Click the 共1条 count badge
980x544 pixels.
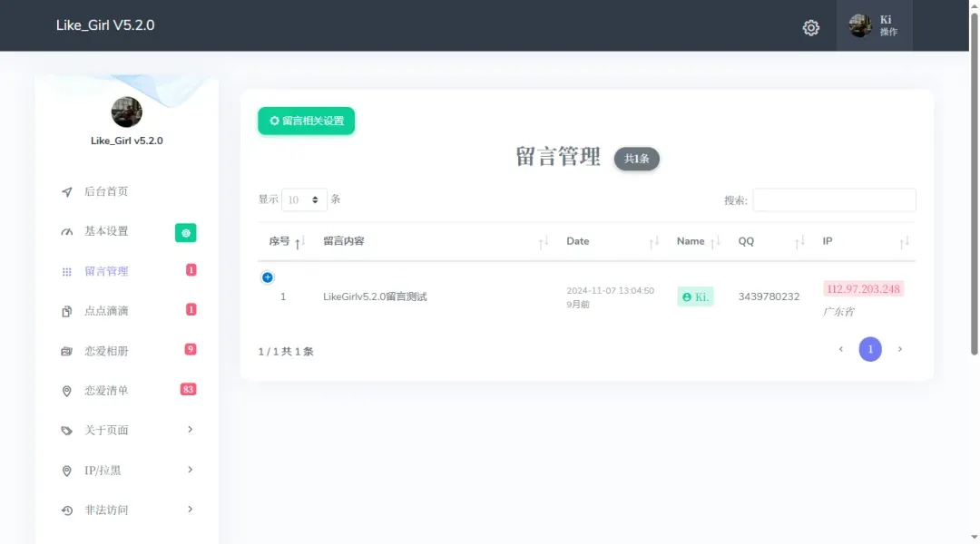[x=636, y=159]
